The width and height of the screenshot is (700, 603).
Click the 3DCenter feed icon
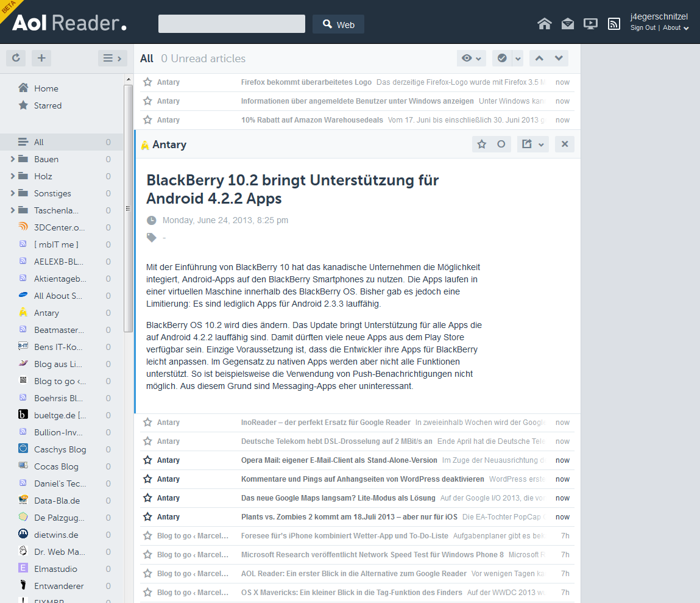23,227
